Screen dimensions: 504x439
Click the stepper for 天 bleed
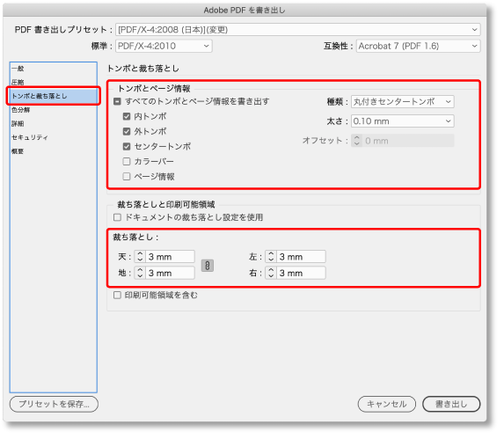(140, 257)
